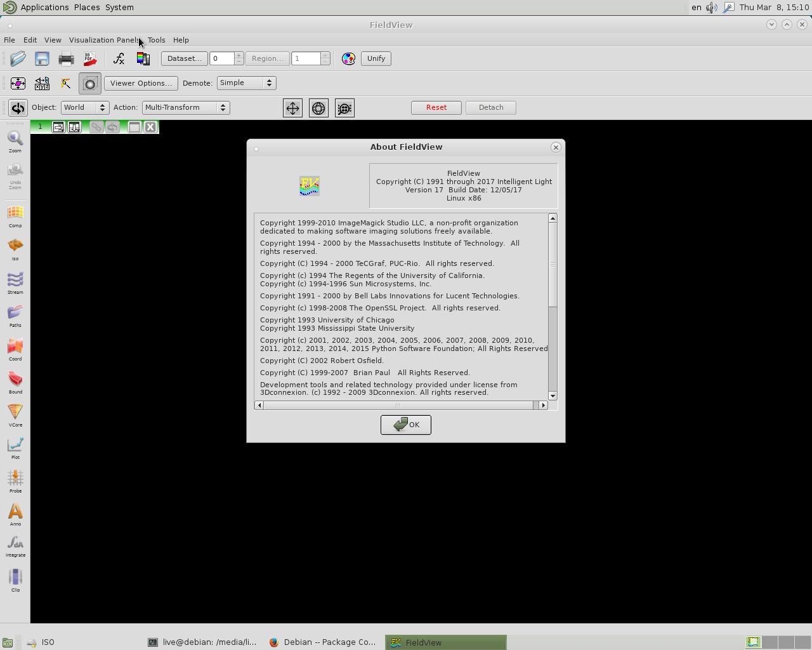The height and width of the screenshot is (650, 812).
Task: Select the zoom magnifier with dots icon
Action: coord(344,108)
